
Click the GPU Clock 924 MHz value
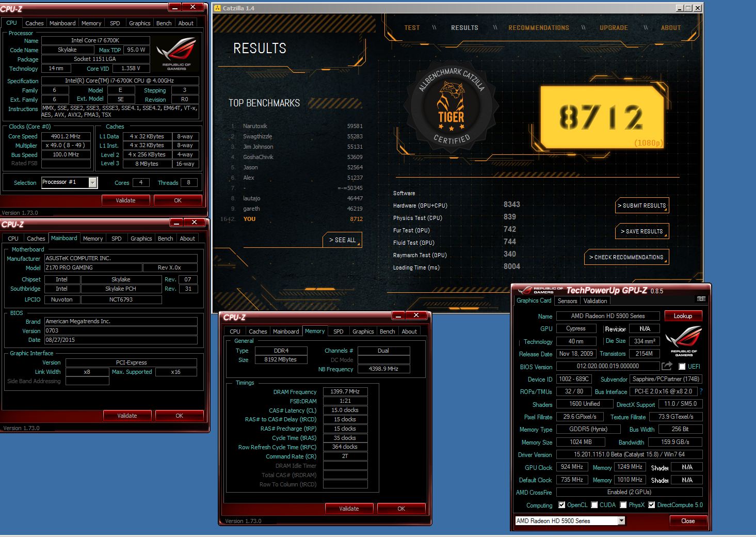click(x=572, y=467)
